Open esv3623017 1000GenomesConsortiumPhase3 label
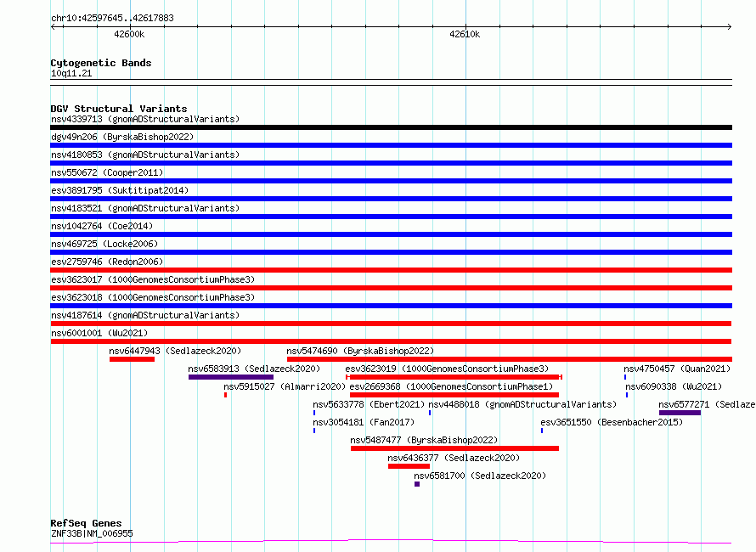756x552 pixels. point(153,279)
